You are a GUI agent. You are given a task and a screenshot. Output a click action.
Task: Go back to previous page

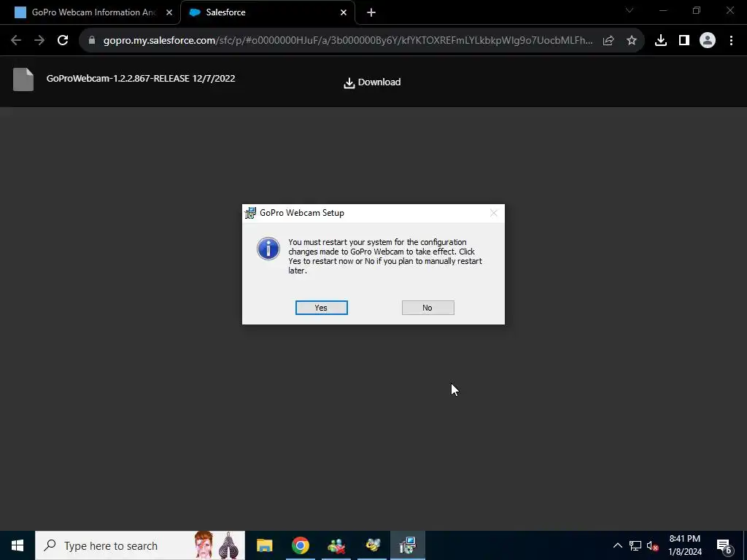point(16,41)
